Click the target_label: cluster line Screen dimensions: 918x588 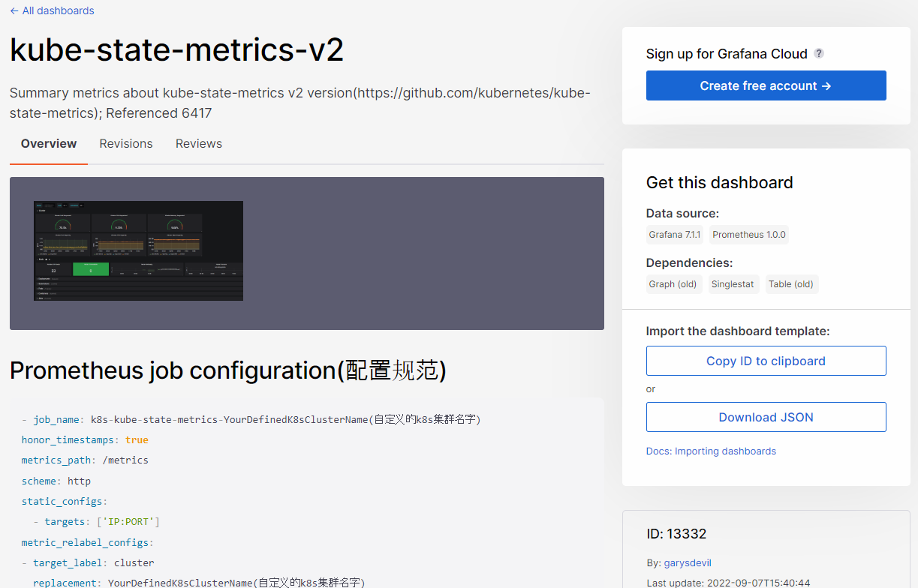[x=88, y=562]
